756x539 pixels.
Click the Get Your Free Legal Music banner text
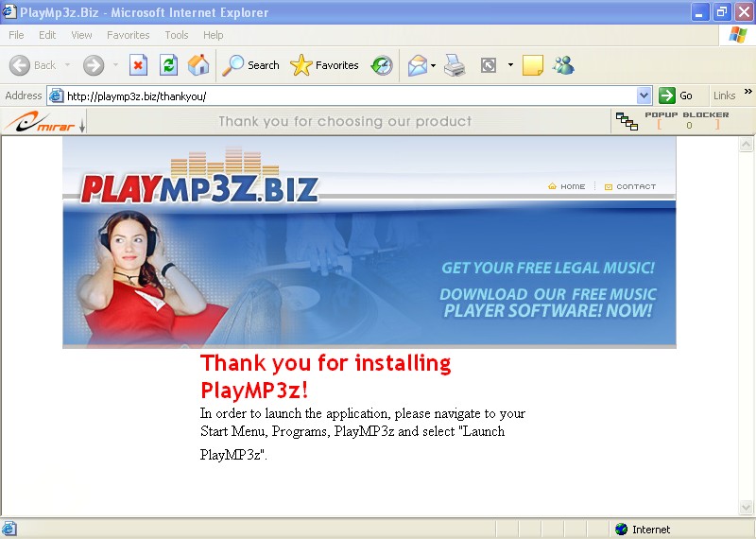pyautogui.click(x=548, y=268)
